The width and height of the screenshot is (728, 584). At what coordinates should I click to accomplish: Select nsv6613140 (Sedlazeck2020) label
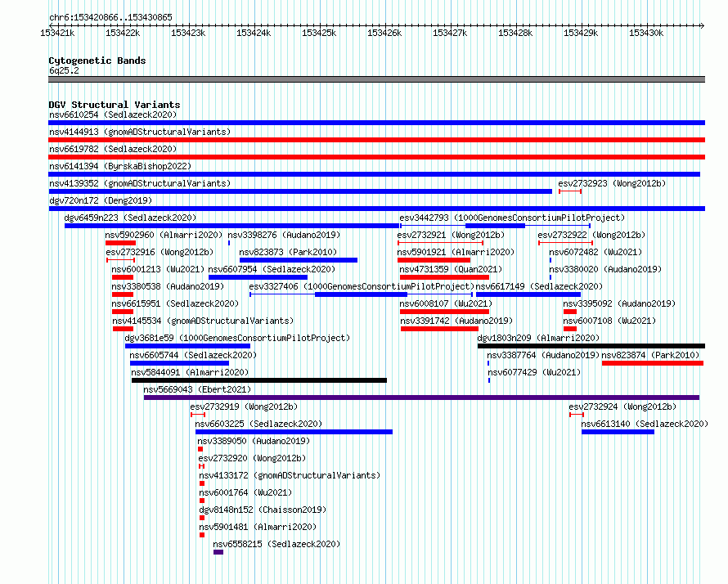pos(645,424)
